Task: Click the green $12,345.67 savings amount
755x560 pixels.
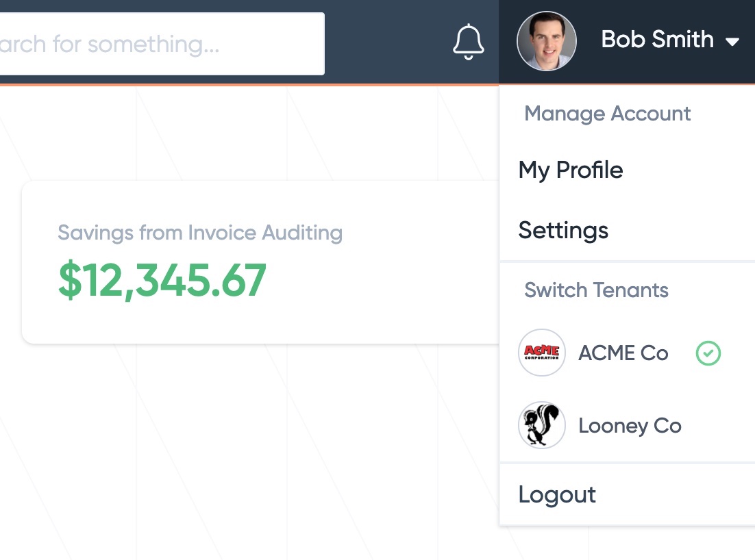Action: click(x=162, y=280)
